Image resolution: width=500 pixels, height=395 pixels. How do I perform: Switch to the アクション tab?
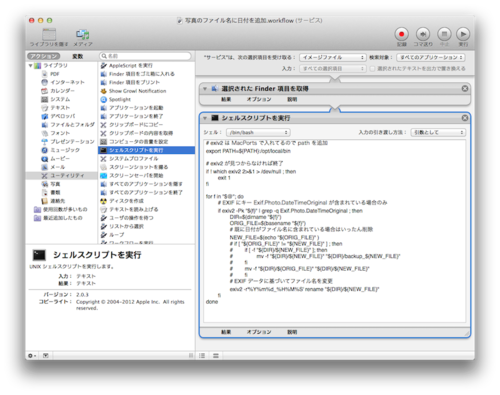[44, 56]
